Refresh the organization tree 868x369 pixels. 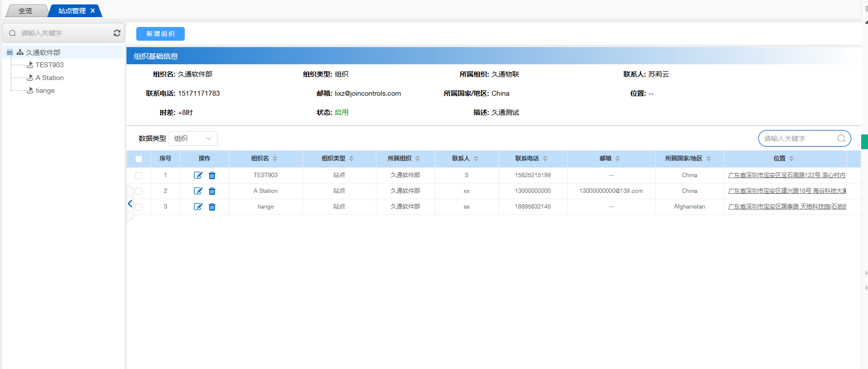[x=117, y=33]
